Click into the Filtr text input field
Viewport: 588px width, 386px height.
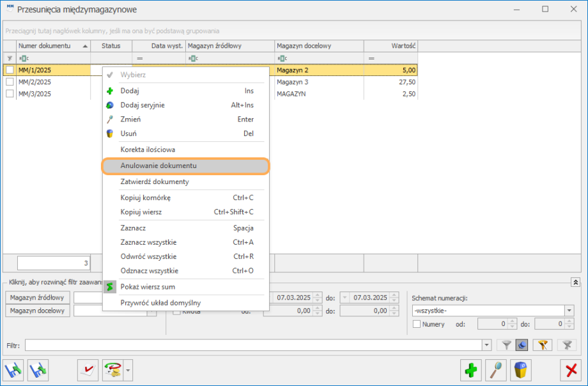click(254, 345)
